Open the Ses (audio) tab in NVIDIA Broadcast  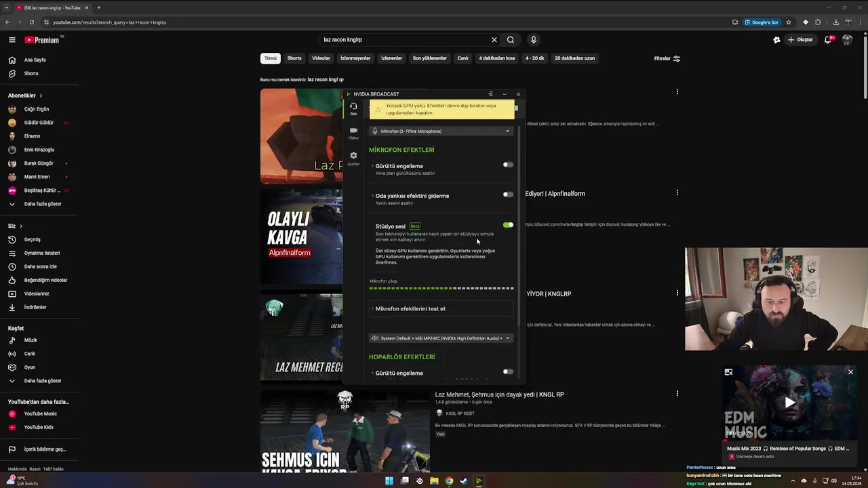coord(353,109)
